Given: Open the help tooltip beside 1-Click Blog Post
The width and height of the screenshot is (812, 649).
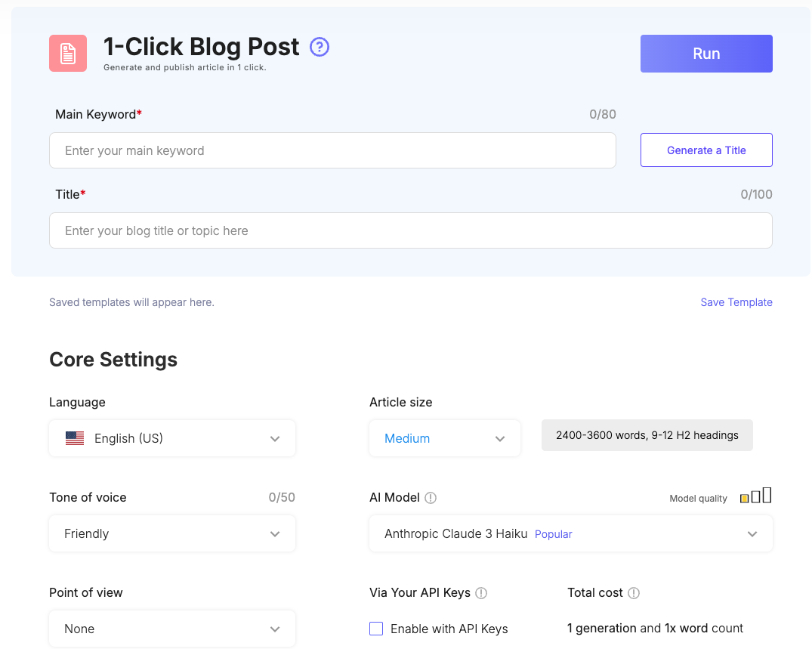Looking at the screenshot, I should tap(319, 47).
